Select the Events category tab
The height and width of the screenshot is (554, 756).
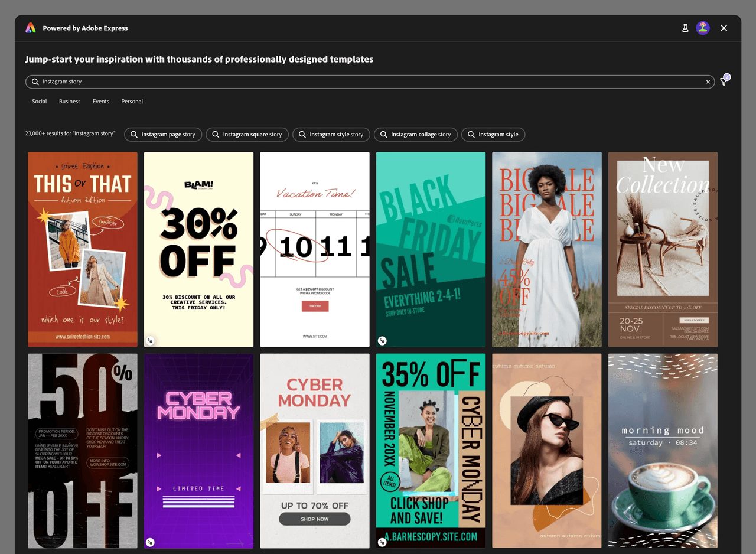click(100, 101)
